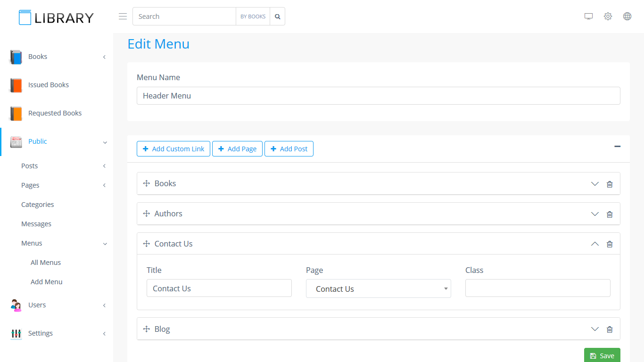644x362 pixels.
Task: Click trash icon for Contact Us item
Action: (x=610, y=244)
